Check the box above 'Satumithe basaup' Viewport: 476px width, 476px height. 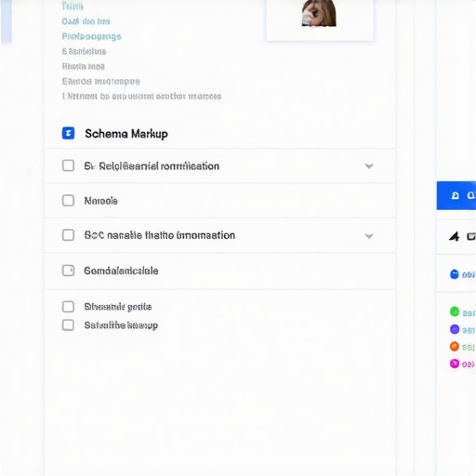pyautogui.click(x=68, y=307)
